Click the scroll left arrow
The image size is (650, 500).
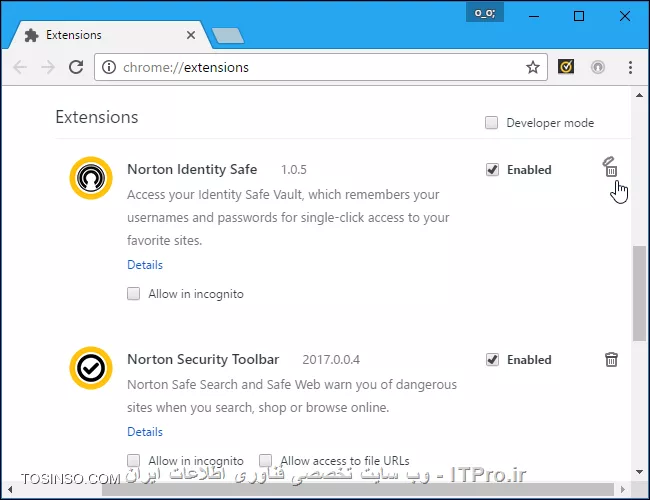click(x=10, y=490)
